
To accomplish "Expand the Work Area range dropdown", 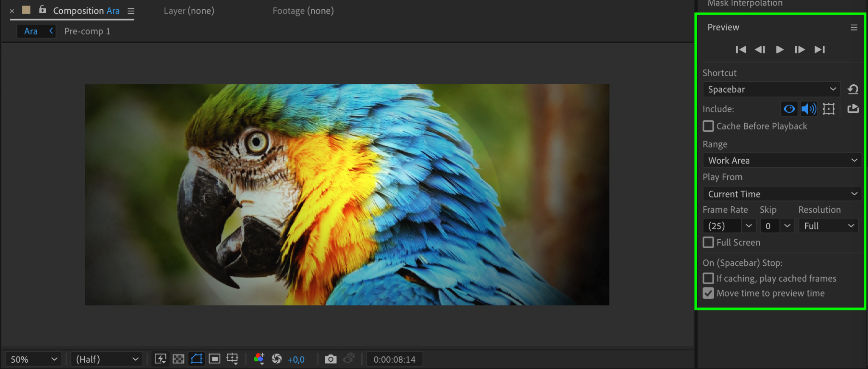I will [x=782, y=161].
